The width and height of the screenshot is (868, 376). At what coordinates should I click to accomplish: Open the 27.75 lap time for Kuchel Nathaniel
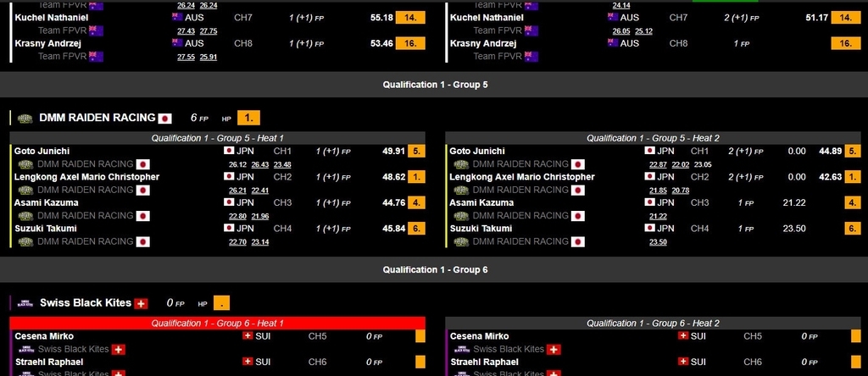pos(209,31)
